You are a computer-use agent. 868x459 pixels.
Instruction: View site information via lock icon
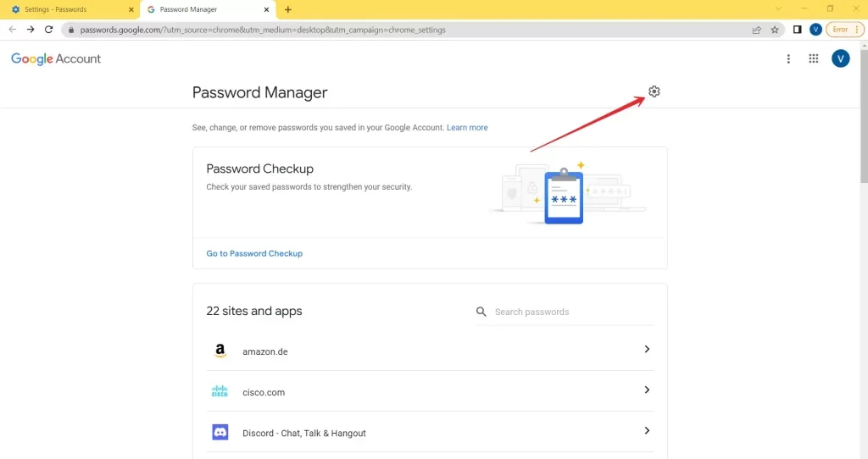click(71, 30)
